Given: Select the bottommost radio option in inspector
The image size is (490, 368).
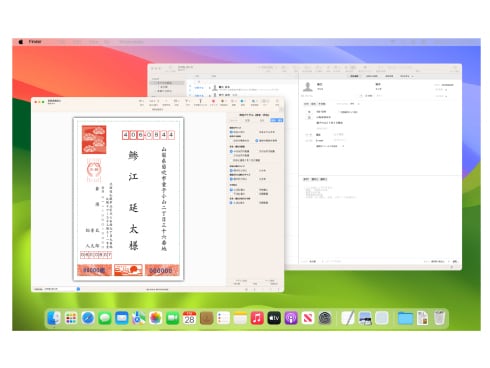Looking at the screenshot, I should click(231, 202).
